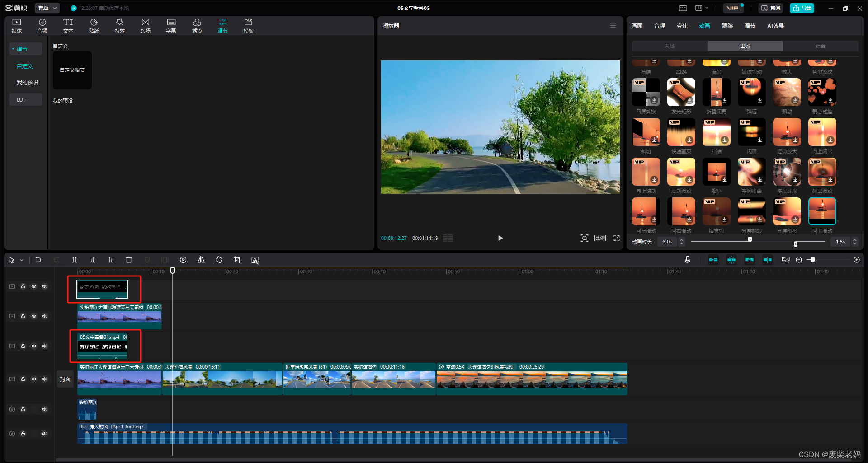Lock the main video track
The height and width of the screenshot is (463, 868).
(x=23, y=379)
